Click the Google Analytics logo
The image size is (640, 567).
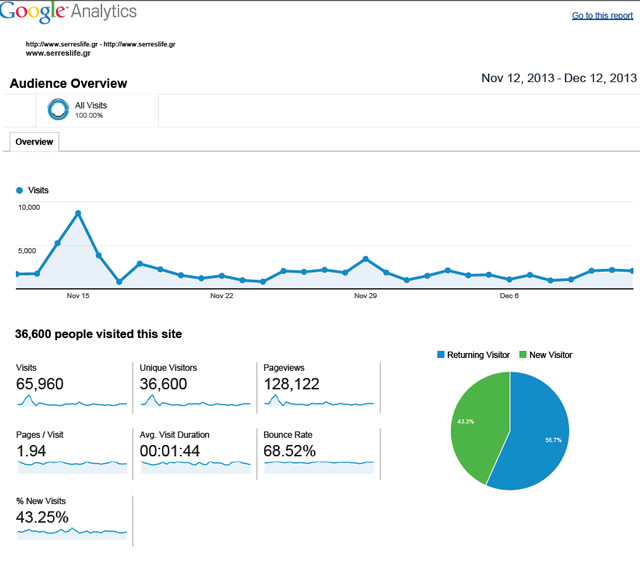tap(69, 14)
